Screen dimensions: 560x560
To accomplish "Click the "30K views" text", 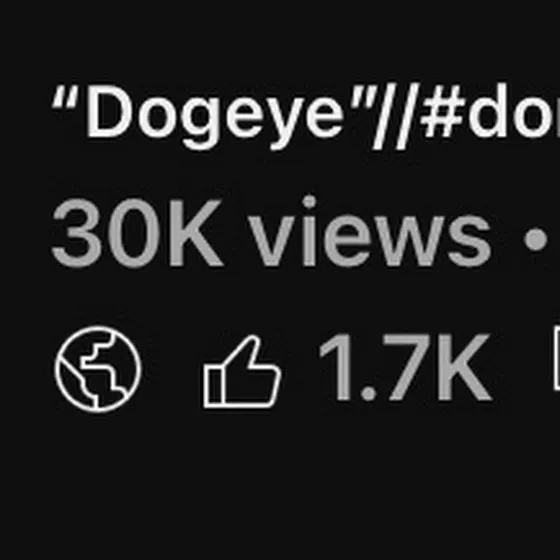I will click(271, 232).
